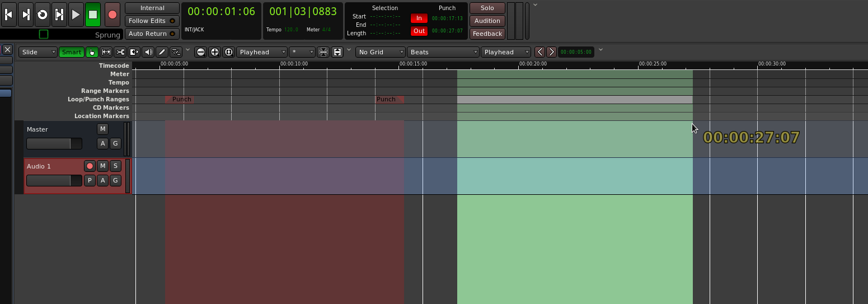The image size is (868, 304).
Task: Enable Auto Return toggle
Action: tap(152, 34)
